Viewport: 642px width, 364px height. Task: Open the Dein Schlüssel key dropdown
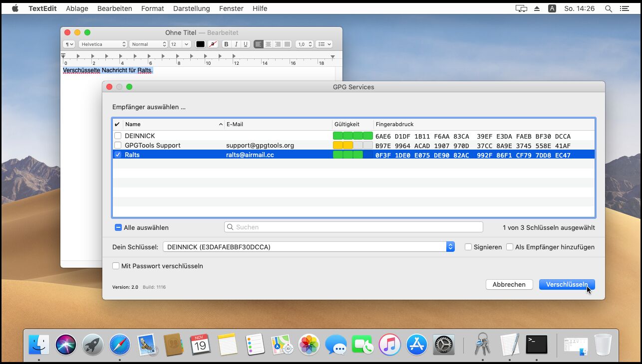click(450, 247)
